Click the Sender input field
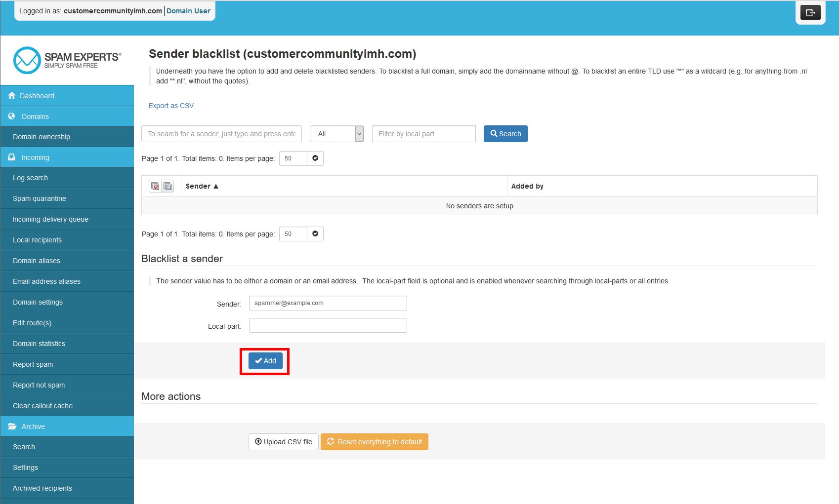This screenshot has height=504, width=839. [328, 303]
